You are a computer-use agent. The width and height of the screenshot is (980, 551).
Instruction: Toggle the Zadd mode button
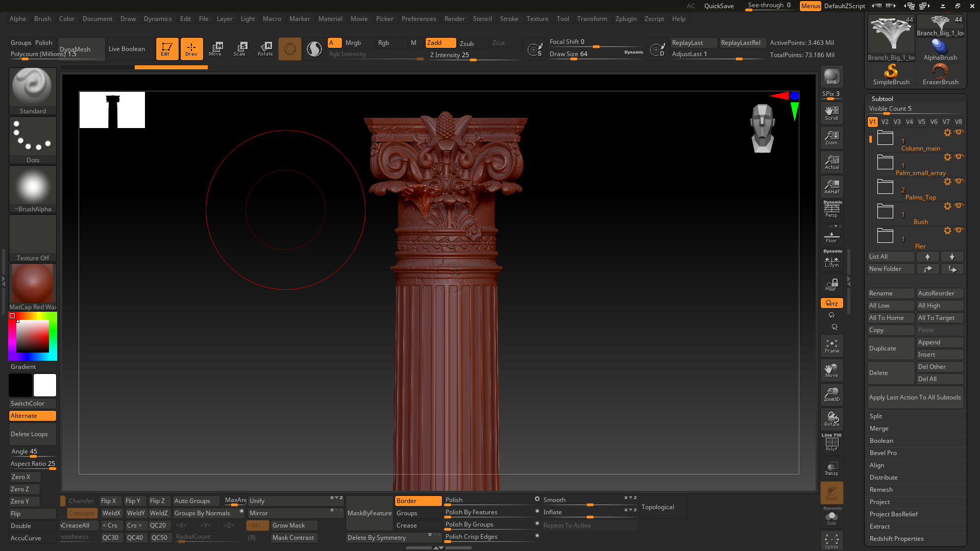(x=440, y=43)
